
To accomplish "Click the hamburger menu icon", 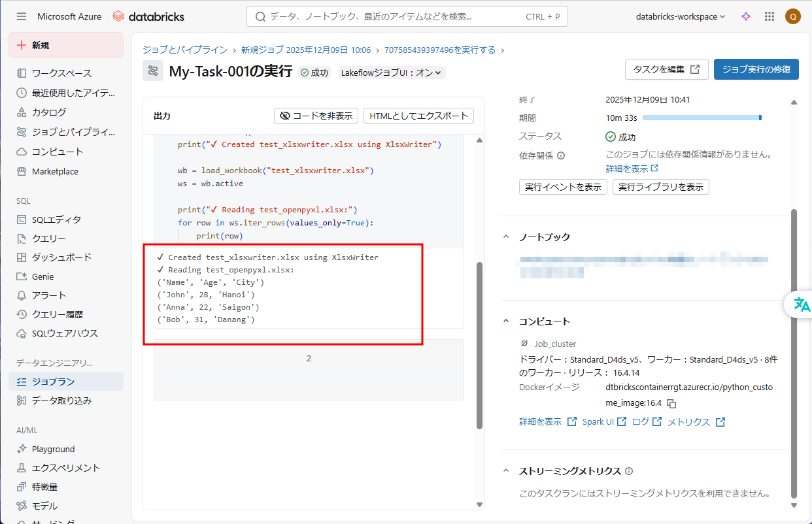I will coord(21,16).
